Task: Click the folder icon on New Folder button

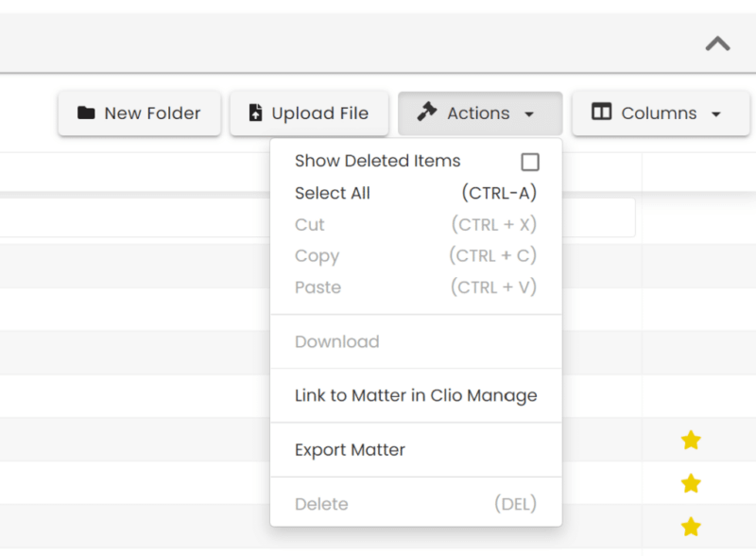Action: coord(87,113)
